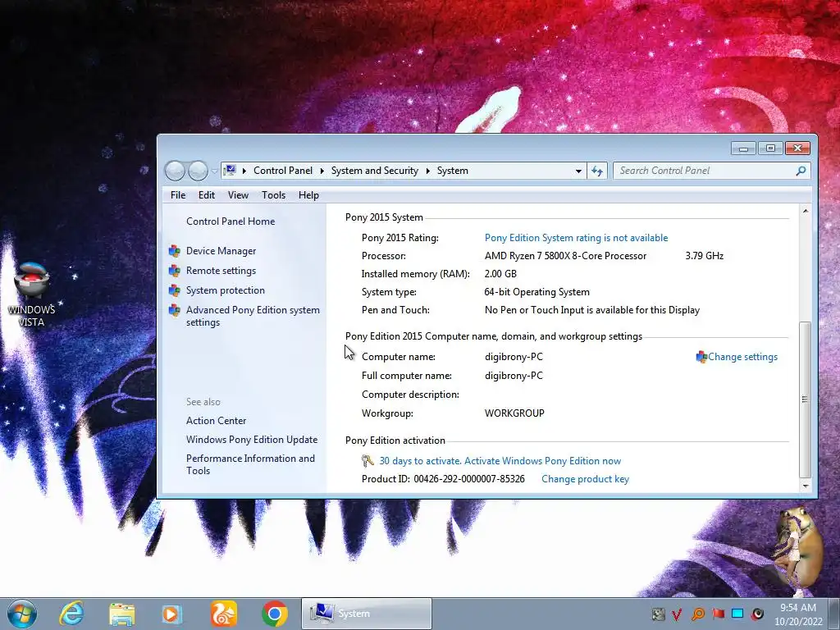840x630 pixels.
Task: Open the Edit menu
Action: coord(206,195)
